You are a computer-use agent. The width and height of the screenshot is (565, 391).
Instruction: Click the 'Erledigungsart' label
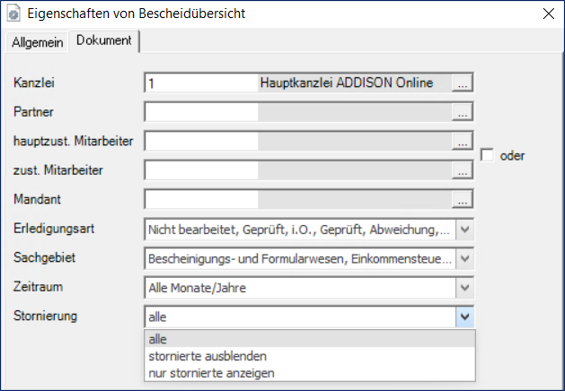[54, 229]
